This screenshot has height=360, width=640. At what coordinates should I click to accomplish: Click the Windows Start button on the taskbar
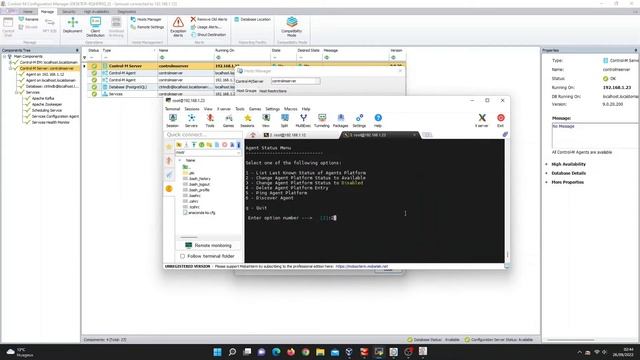pos(218,352)
